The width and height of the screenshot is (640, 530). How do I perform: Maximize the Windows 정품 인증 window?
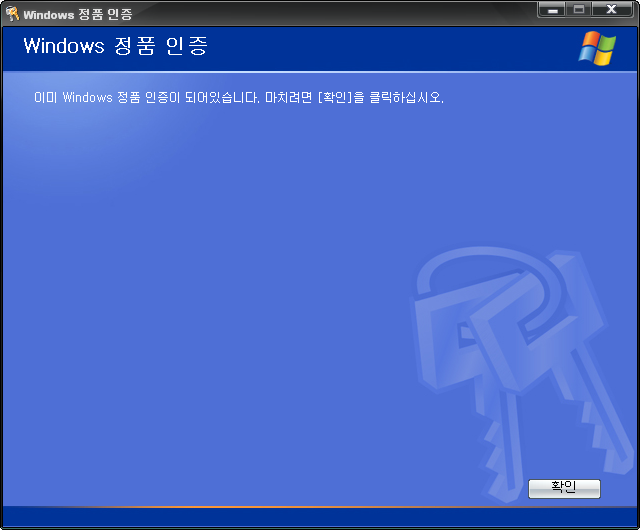(579, 10)
